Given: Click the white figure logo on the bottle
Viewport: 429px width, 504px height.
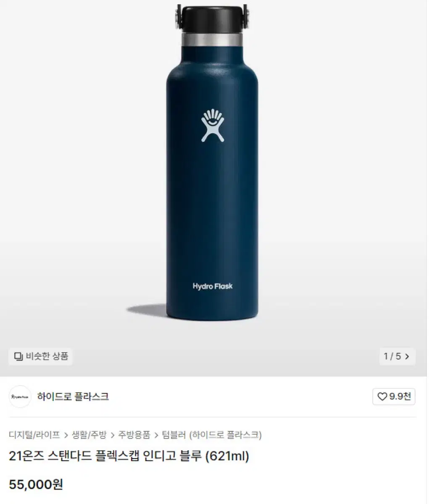Looking at the screenshot, I should tap(212, 126).
